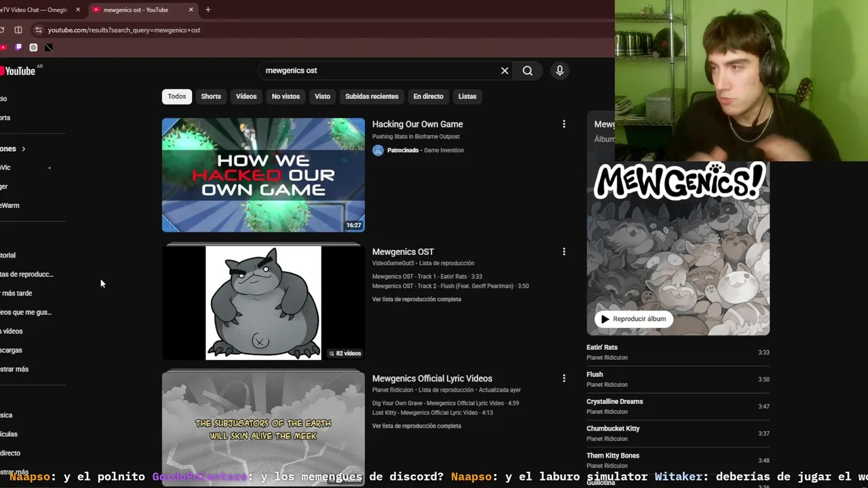Click the Patrocinado label
Viewport: 868px width, 488px height.
pos(403,150)
